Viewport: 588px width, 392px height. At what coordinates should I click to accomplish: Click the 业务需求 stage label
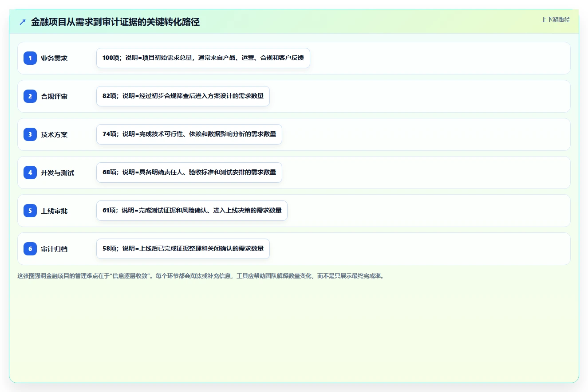pyautogui.click(x=54, y=58)
